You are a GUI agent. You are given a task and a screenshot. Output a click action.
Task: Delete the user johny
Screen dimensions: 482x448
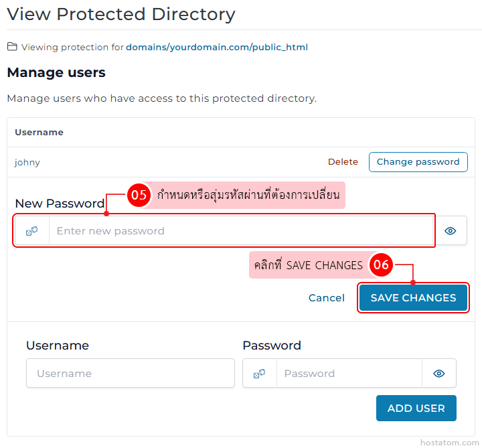pos(343,162)
